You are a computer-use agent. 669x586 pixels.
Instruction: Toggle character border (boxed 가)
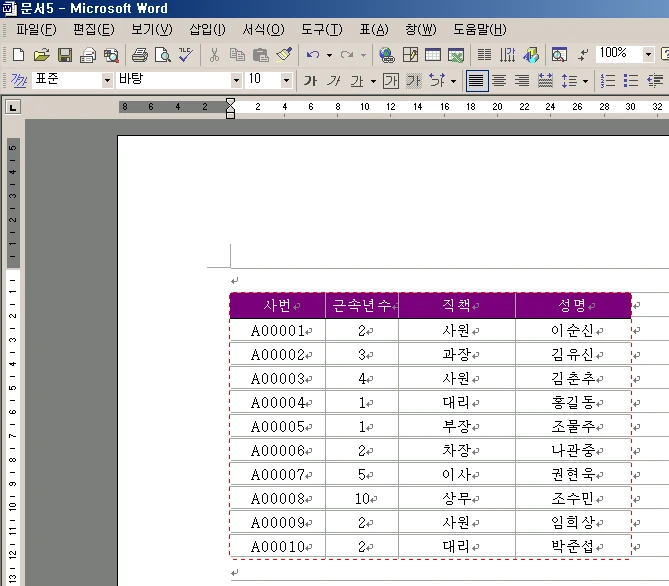(x=390, y=80)
